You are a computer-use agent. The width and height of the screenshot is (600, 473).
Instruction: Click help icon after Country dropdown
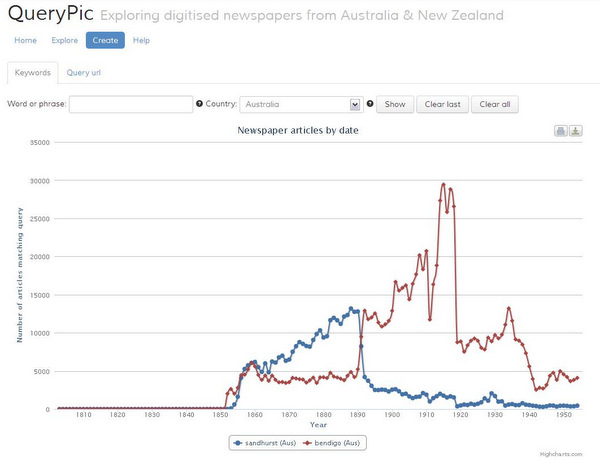[x=370, y=104]
